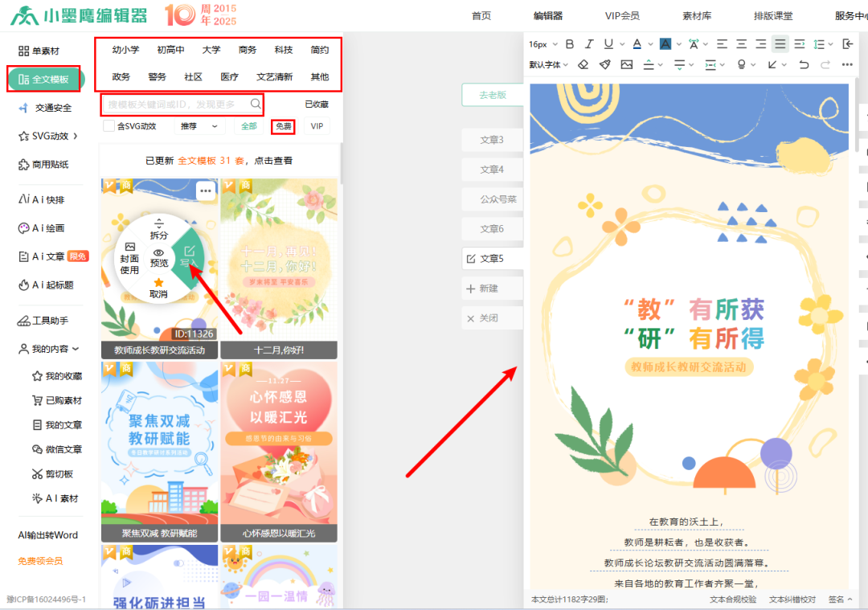This screenshot has height=610, width=868.
Task: Click the text highlight color swatch
Action: (x=665, y=44)
